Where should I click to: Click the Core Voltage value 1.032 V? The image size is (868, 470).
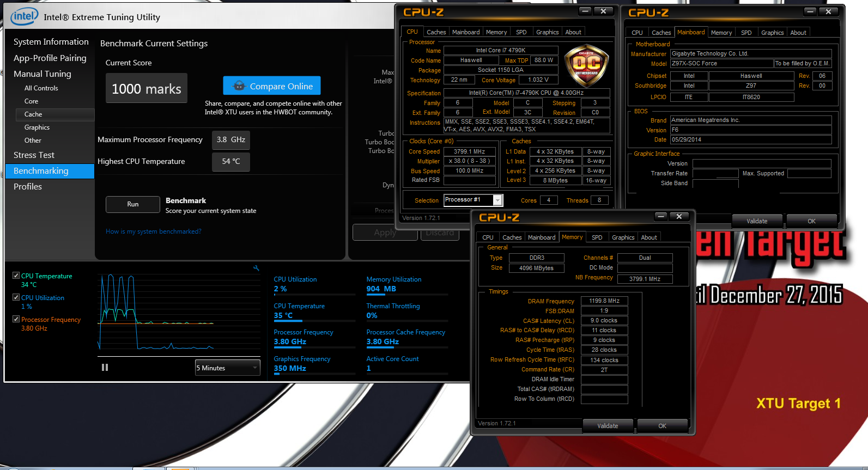[x=538, y=80]
